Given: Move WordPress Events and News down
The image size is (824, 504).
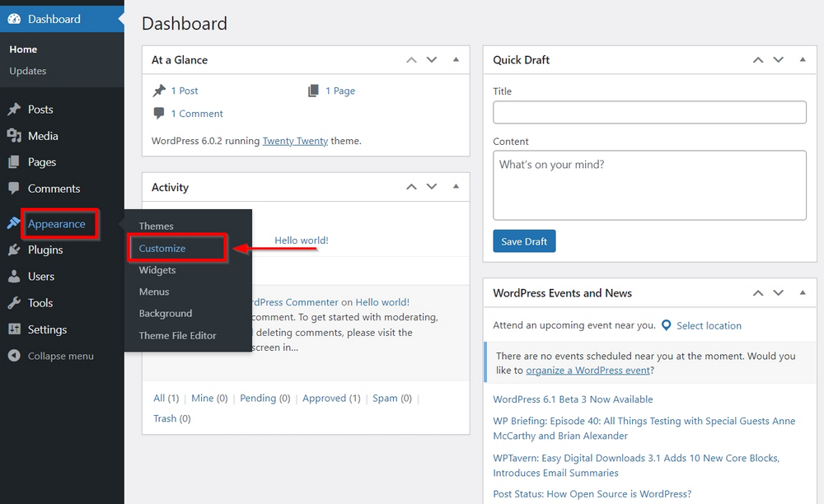Looking at the screenshot, I should tap(779, 293).
